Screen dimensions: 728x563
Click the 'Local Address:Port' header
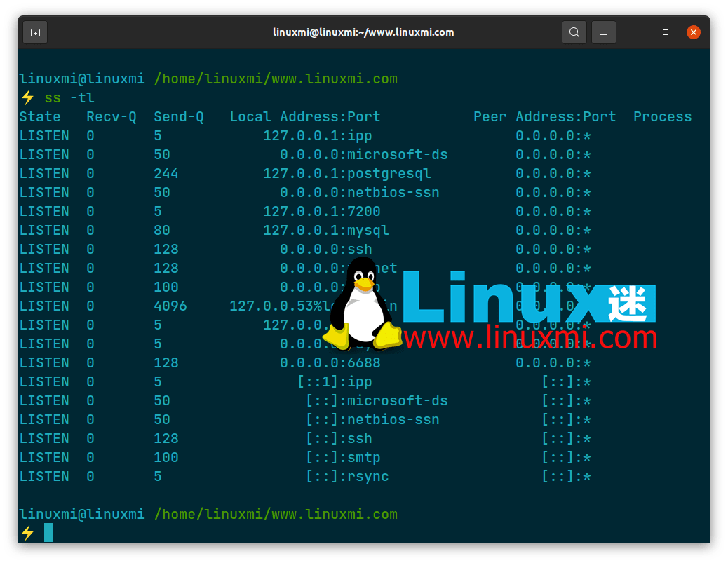pyautogui.click(x=305, y=117)
